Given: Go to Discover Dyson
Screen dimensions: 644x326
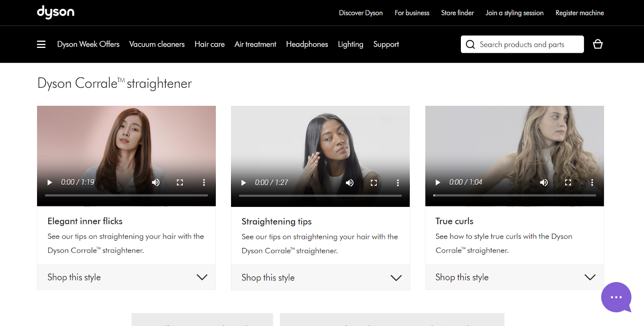Looking at the screenshot, I should point(361,13).
